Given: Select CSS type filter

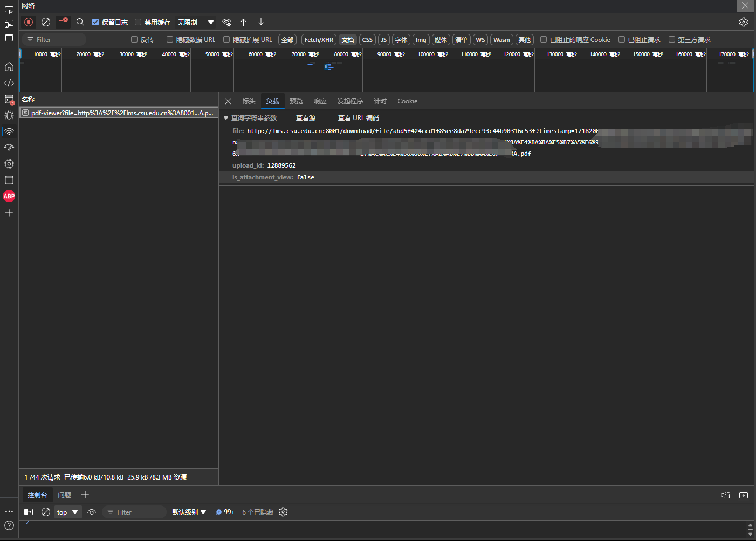Looking at the screenshot, I should (367, 40).
